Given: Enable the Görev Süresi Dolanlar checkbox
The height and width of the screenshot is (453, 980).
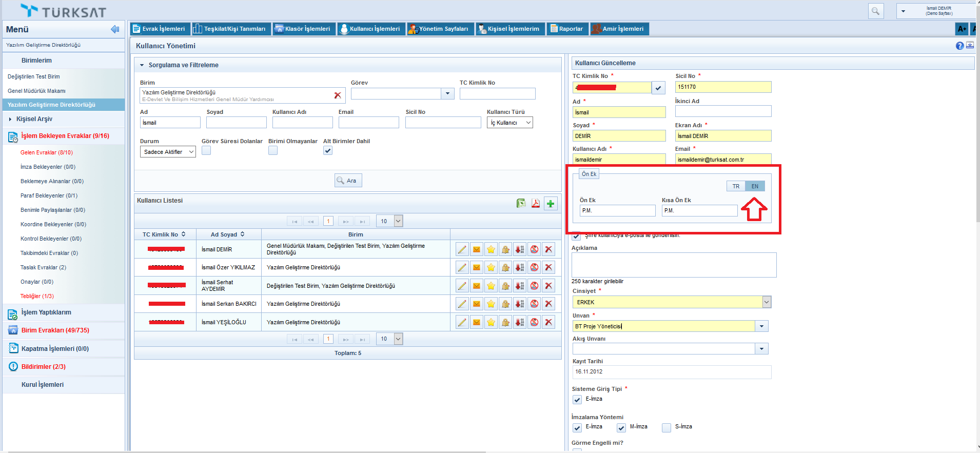Looking at the screenshot, I should (x=206, y=150).
